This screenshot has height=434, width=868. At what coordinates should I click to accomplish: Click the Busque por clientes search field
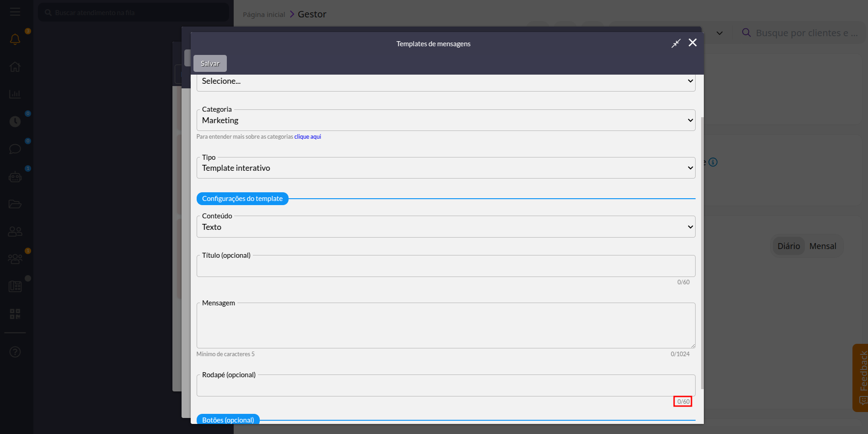point(807,33)
